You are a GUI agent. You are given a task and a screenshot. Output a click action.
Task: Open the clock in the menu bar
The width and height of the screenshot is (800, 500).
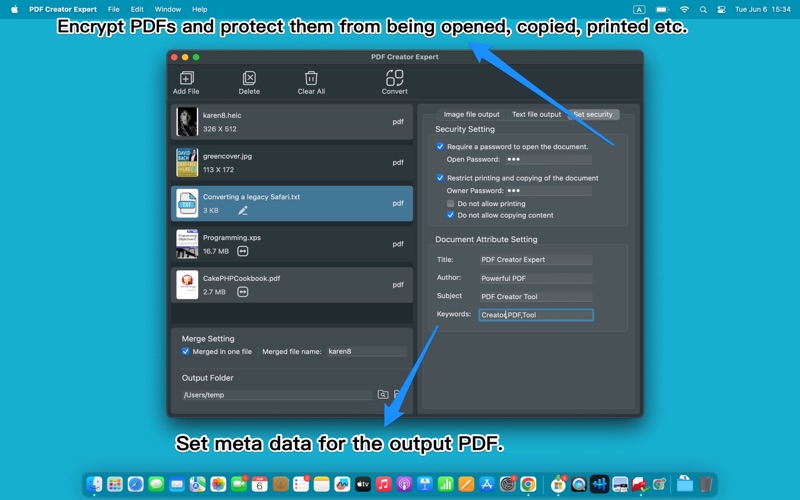coord(763,9)
